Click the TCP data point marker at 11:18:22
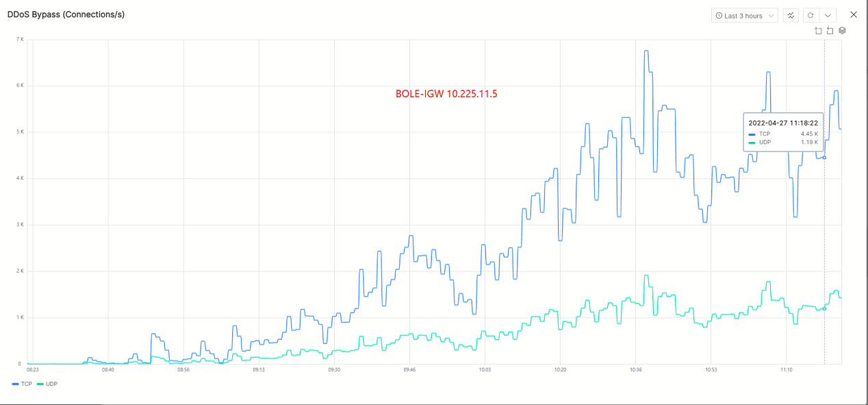The width and height of the screenshot is (868, 405). click(x=824, y=158)
